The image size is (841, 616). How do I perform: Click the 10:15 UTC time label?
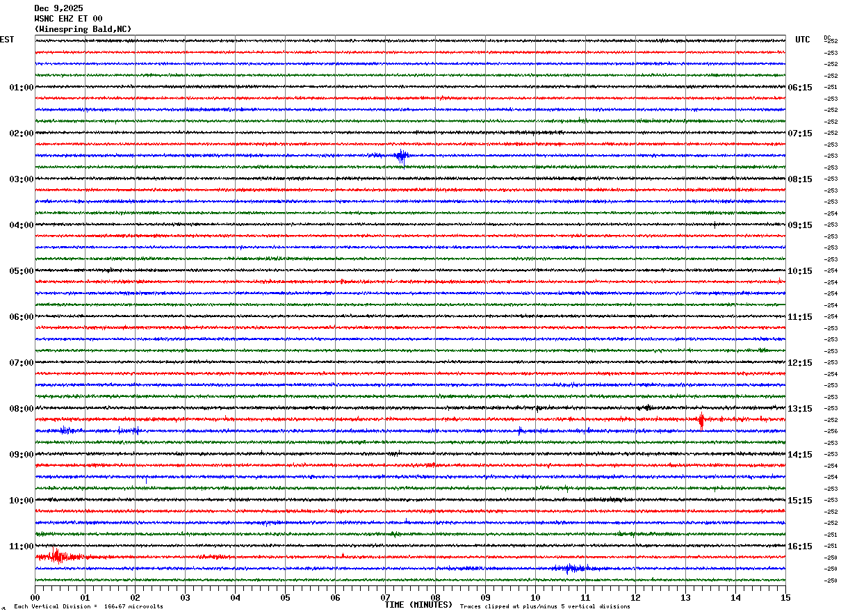pos(799,271)
